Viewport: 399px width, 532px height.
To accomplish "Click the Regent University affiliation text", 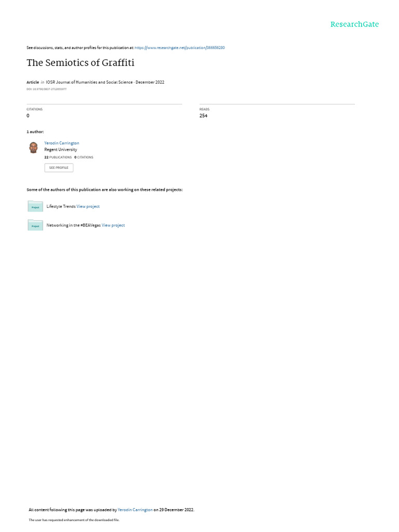I will click(x=61, y=150).
